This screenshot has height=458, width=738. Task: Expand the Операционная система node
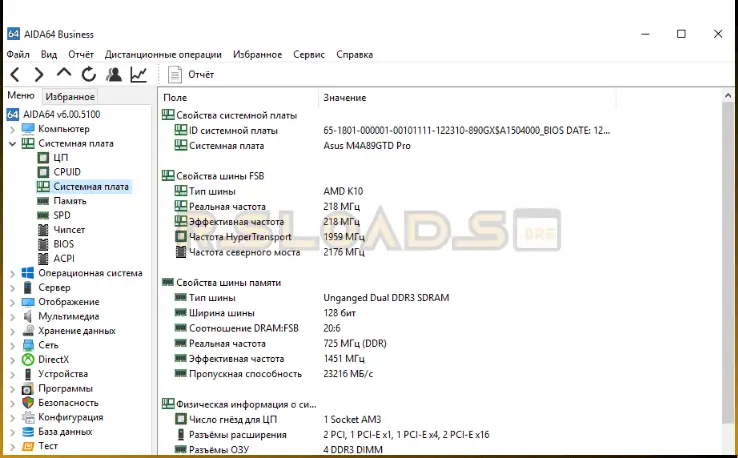(12, 273)
